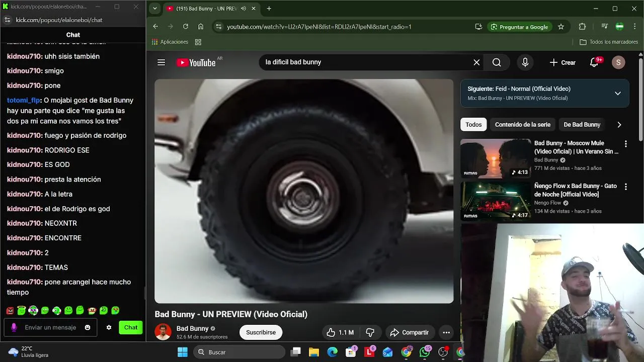Open a new browser tab
The image size is (644, 362).
pyautogui.click(x=269, y=9)
